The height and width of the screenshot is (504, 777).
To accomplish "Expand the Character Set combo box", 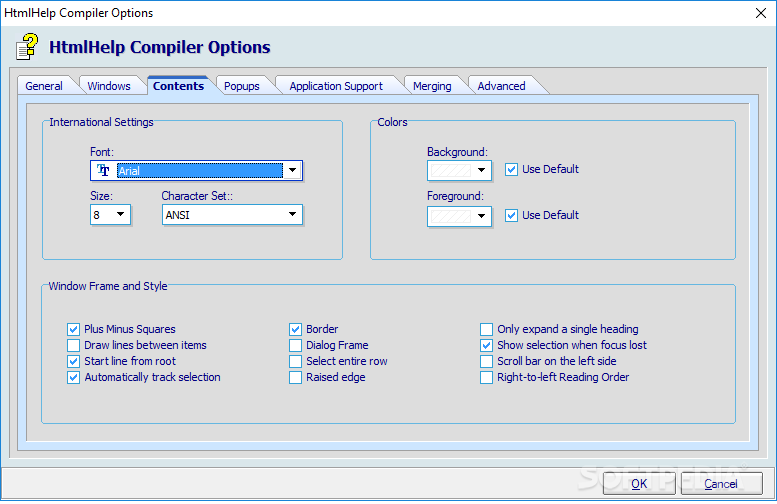I will 292,215.
